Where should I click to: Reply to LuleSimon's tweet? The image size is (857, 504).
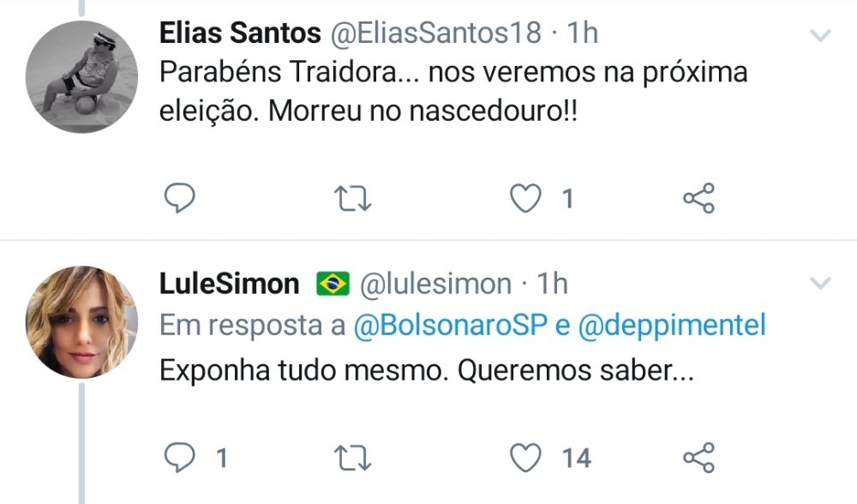point(180,458)
